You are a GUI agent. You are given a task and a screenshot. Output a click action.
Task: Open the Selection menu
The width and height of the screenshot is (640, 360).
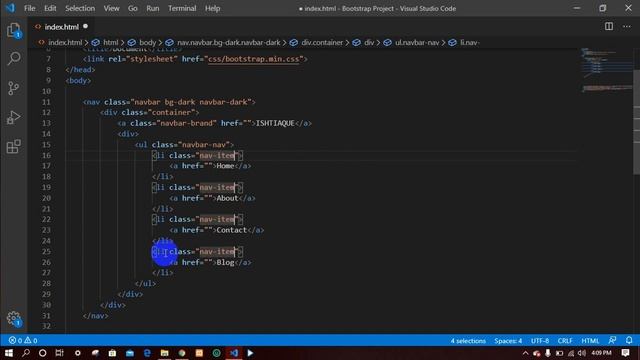coord(80,8)
